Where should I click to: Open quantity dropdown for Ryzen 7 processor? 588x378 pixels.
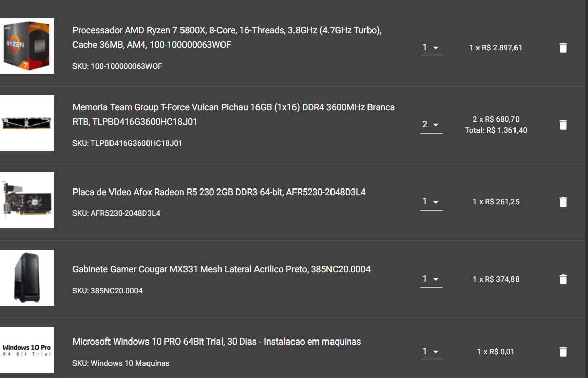(431, 48)
